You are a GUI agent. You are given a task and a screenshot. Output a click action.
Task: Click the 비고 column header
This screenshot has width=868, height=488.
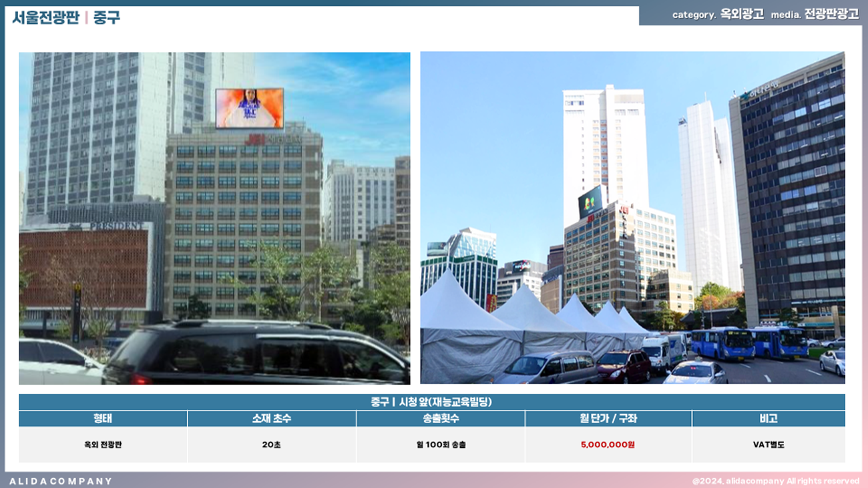pos(768,419)
